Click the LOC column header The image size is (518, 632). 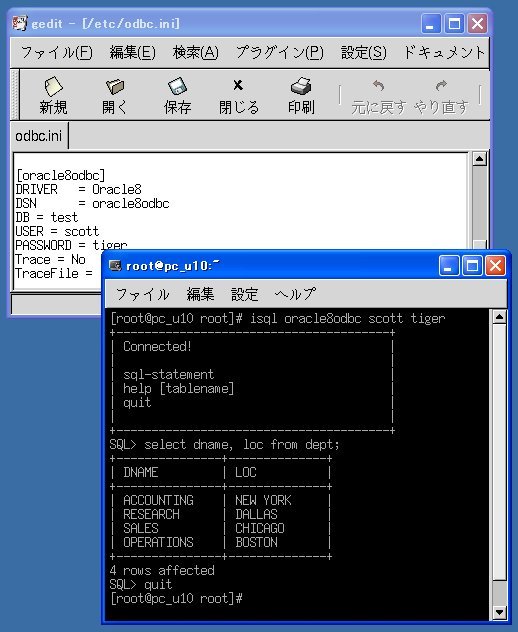tap(245, 472)
